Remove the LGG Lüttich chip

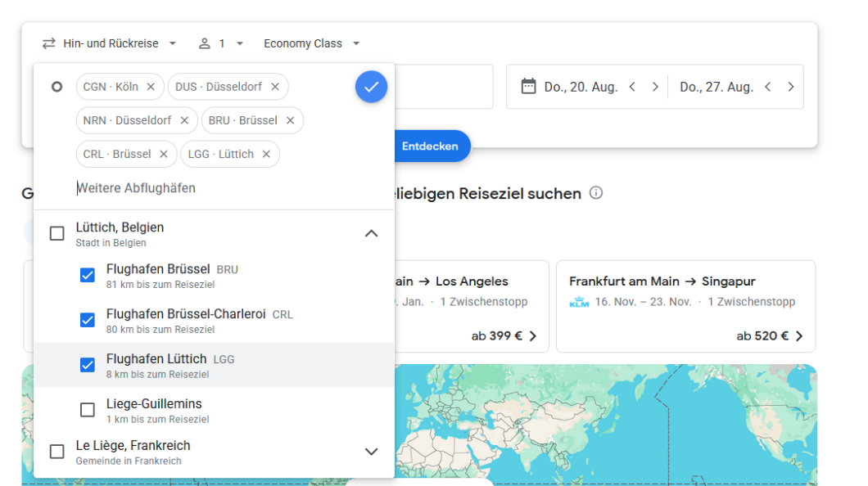pyautogui.click(x=266, y=154)
